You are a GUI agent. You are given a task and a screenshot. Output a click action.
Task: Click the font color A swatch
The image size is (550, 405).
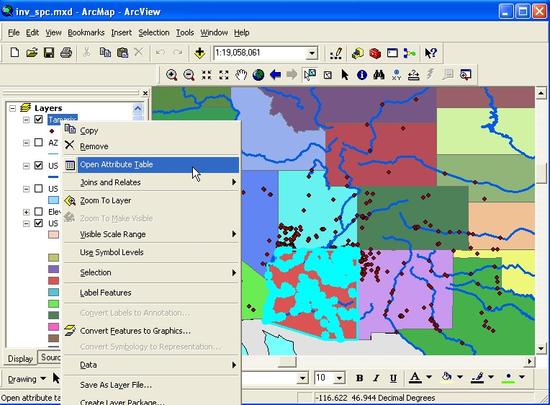[415, 378]
